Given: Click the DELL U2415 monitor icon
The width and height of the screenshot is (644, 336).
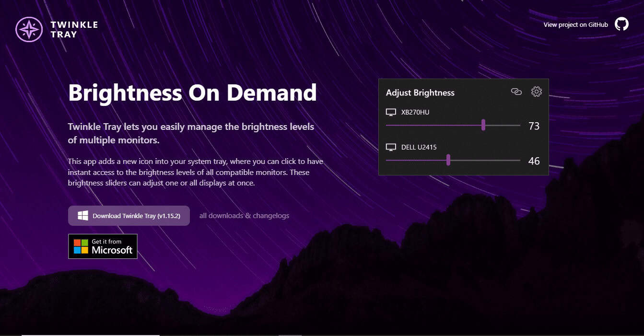Looking at the screenshot, I should [x=391, y=147].
